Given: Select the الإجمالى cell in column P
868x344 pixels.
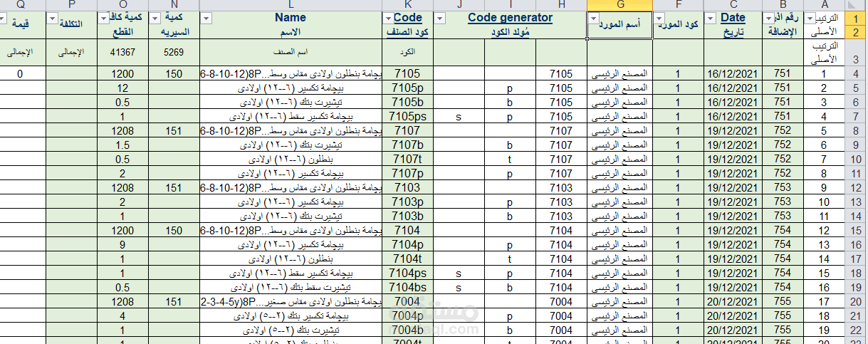Looking at the screenshot, I should pyautogui.click(x=71, y=53).
